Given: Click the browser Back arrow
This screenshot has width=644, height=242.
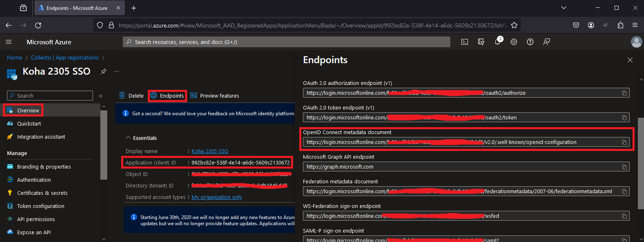Looking at the screenshot, I should click(x=9, y=25).
